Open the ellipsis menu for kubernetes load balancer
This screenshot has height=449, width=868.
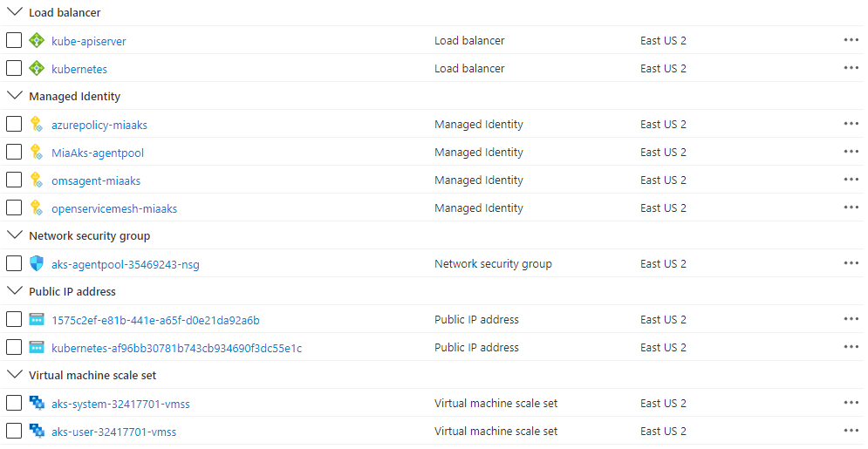click(851, 68)
